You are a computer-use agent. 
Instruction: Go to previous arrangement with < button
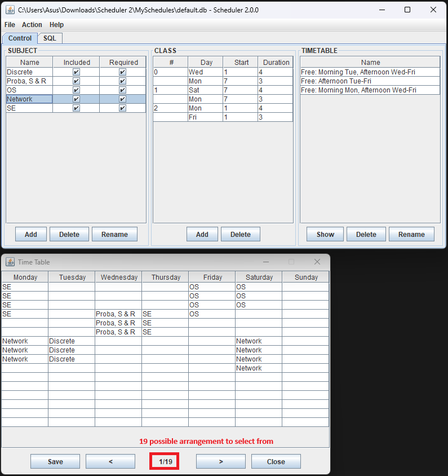click(110, 461)
